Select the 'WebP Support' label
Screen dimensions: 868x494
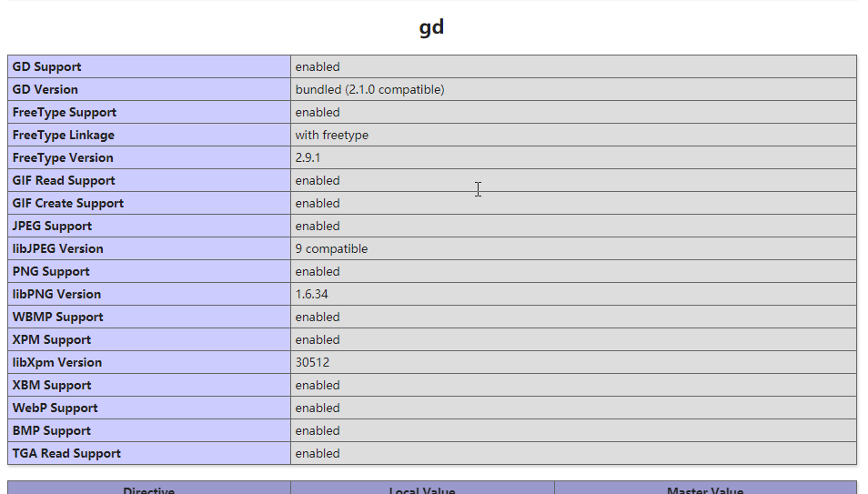[55, 408]
